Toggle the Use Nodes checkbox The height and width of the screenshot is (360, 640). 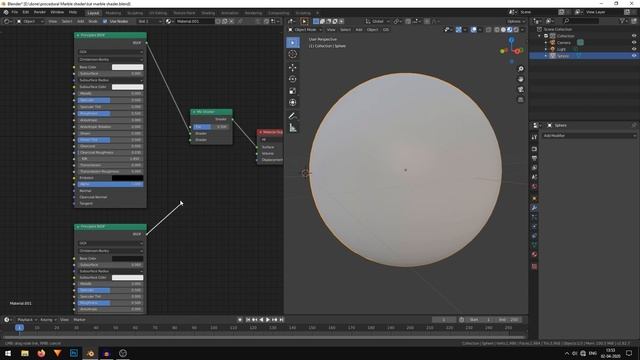click(105, 21)
